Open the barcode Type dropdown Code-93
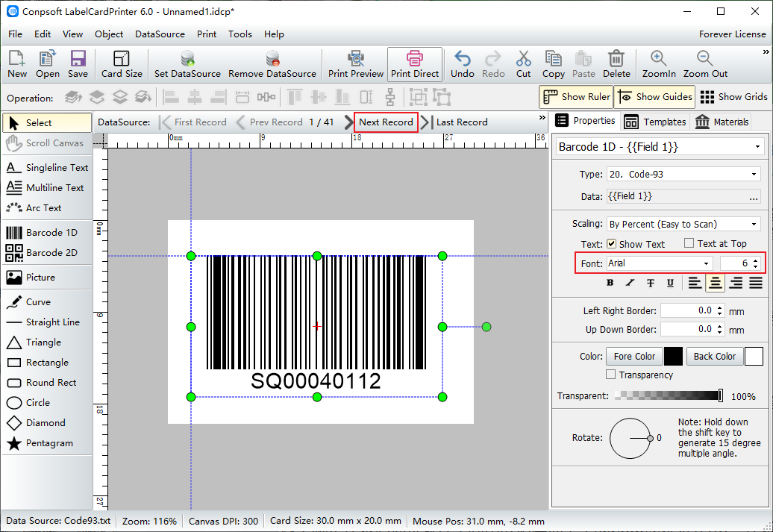 pyautogui.click(x=683, y=175)
